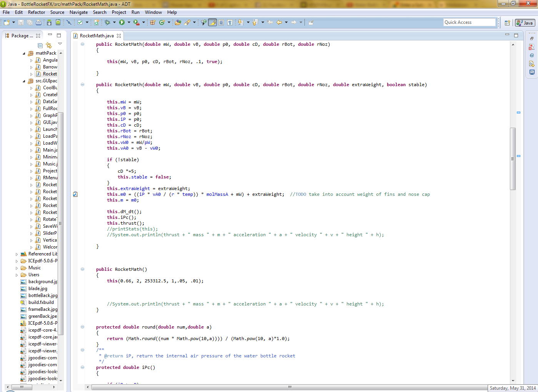The width and height of the screenshot is (538, 392).
Task: Click the Run external tools icon
Action: [x=136, y=22]
